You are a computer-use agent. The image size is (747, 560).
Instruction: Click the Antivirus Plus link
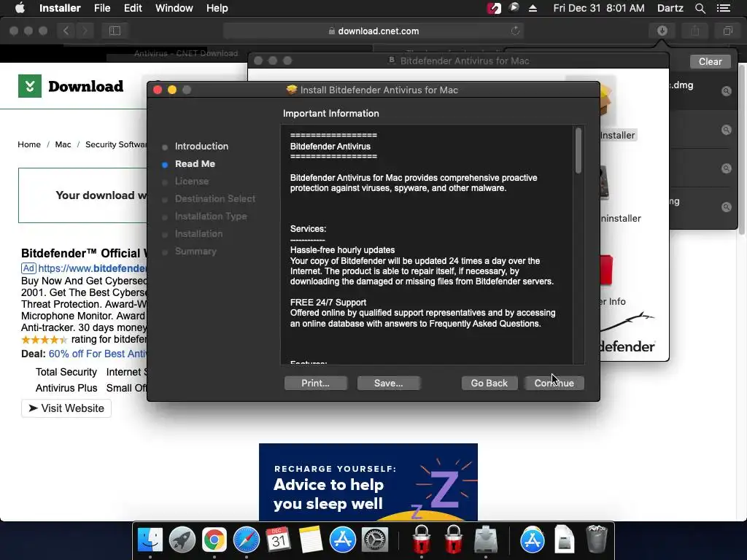(x=66, y=388)
